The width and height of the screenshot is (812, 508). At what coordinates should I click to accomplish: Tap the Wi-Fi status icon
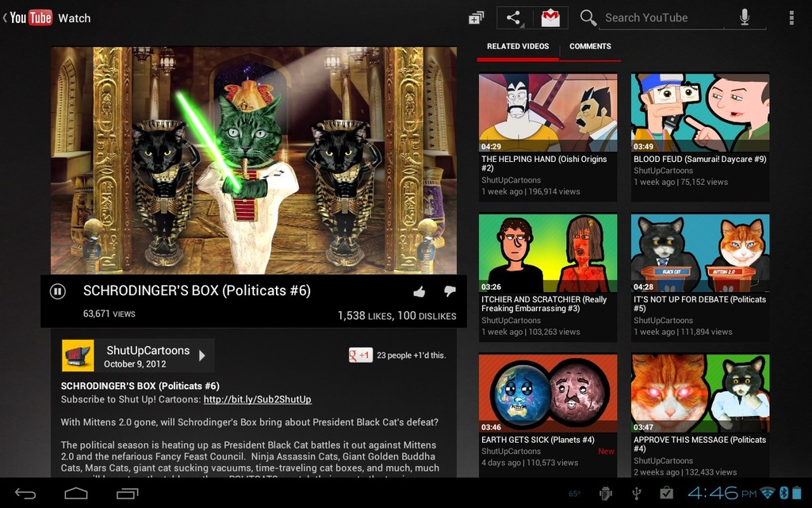pyautogui.click(x=768, y=492)
